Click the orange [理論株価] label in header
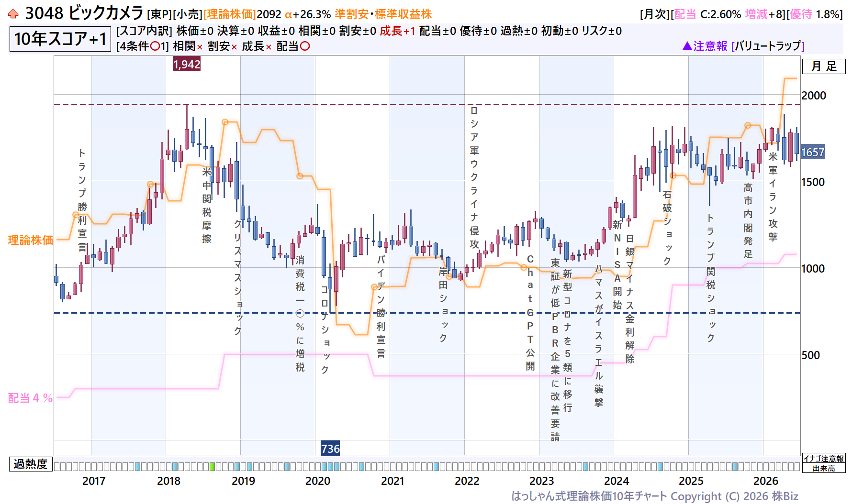Image resolution: width=852 pixels, height=504 pixels. pos(230,14)
